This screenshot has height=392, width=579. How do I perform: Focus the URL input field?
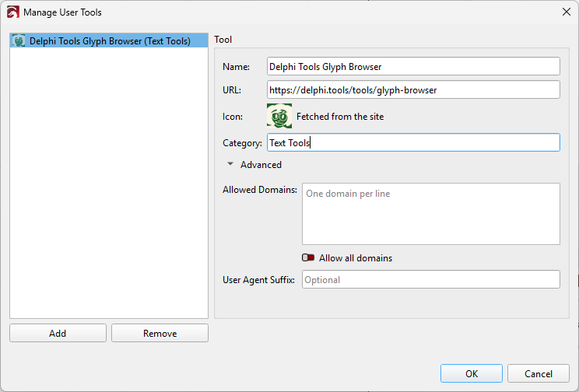[x=413, y=89]
